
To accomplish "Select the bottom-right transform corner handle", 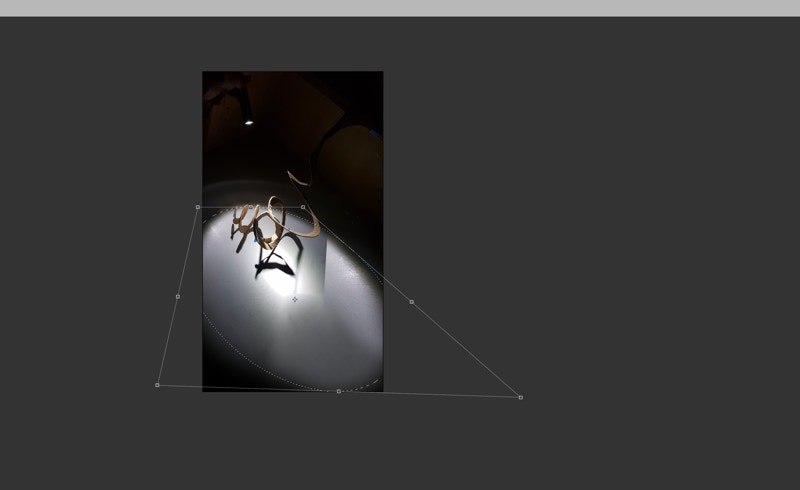I will 520,397.
